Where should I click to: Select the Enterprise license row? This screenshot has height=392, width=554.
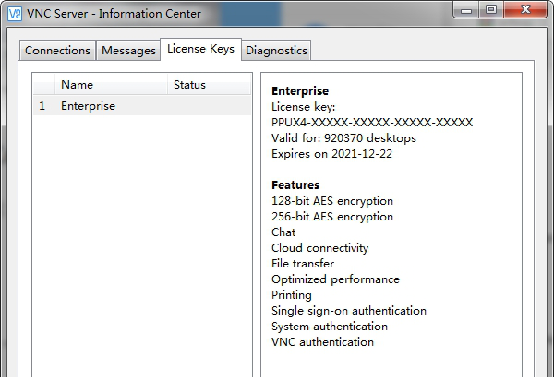pyautogui.click(x=142, y=106)
